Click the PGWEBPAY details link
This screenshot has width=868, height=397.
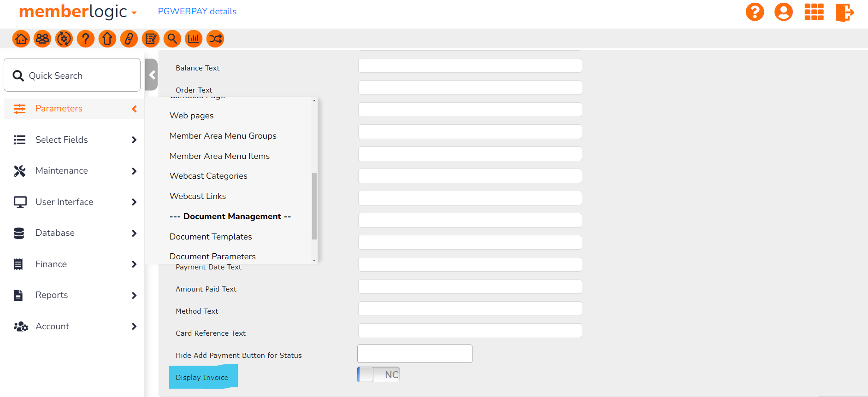point(197,12)
